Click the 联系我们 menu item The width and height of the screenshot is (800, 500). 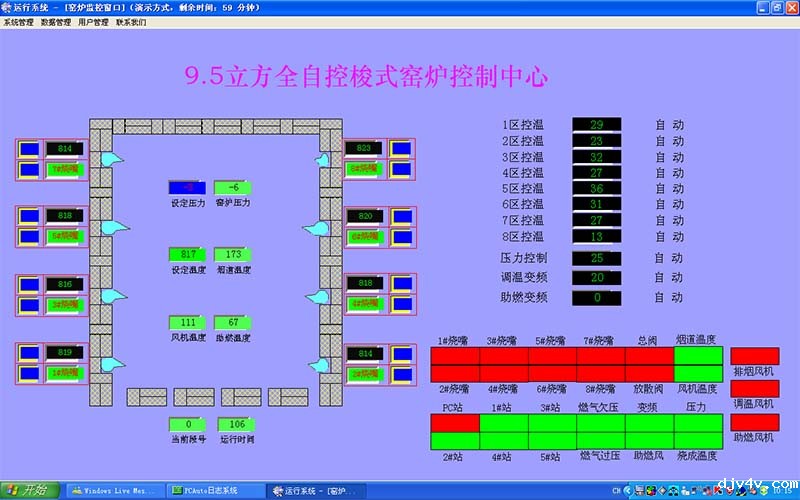pos(130,21)
